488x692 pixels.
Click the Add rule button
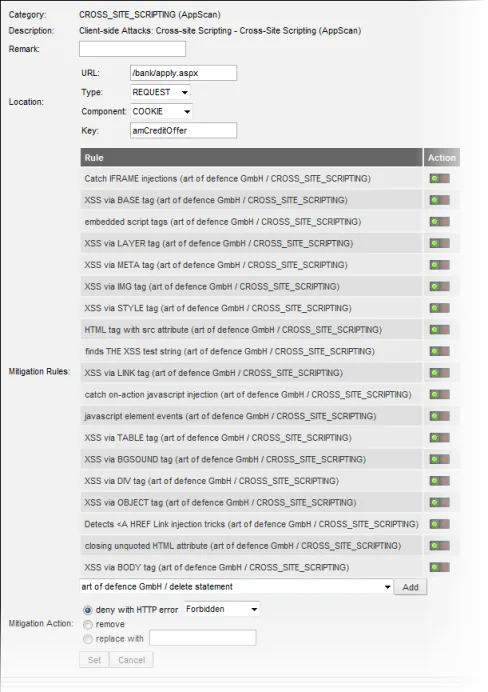click(x=410, y=587)
